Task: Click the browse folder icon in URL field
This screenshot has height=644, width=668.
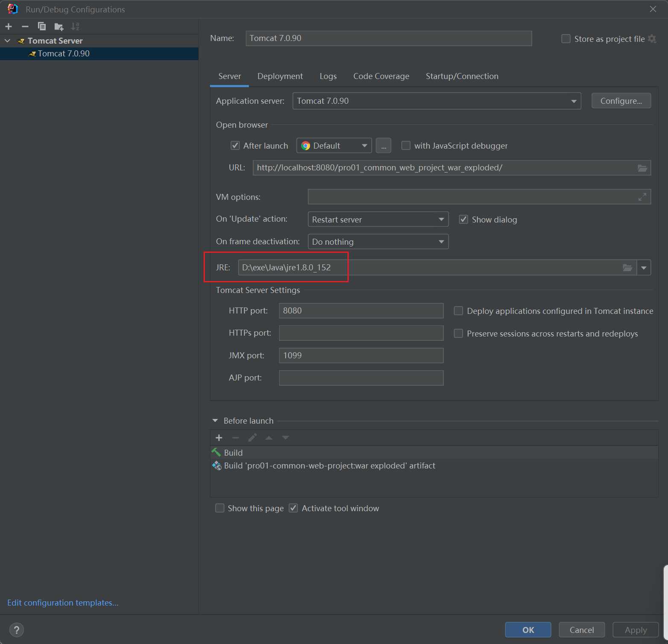Action: [x=642, y=168]
